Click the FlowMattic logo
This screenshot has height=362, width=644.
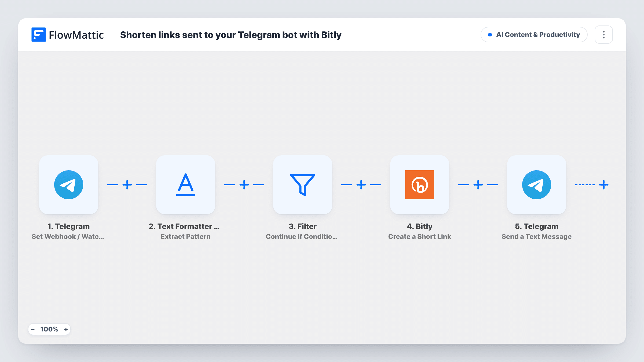[x=67, y=35]
